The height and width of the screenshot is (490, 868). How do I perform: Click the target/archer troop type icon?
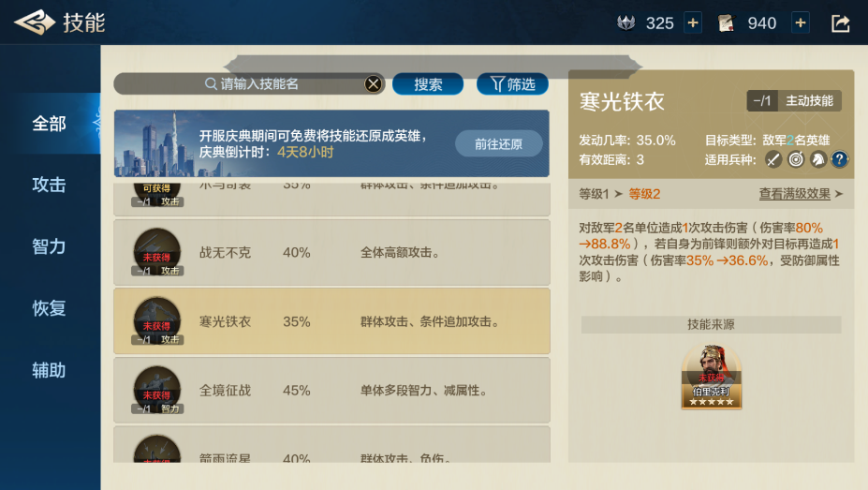796,160
